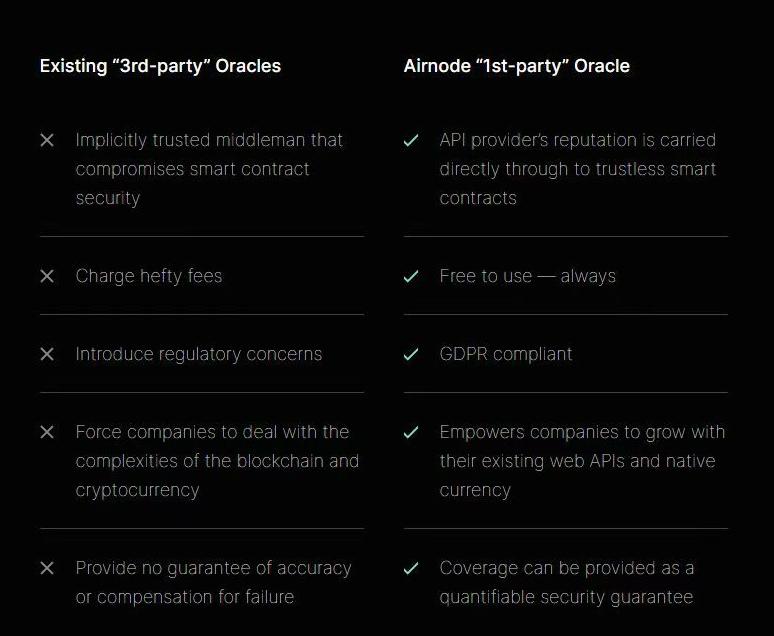Click the X icon beside 'Provide no guarantee of accuracy'
Screen dimensions: 774x636
47,568
